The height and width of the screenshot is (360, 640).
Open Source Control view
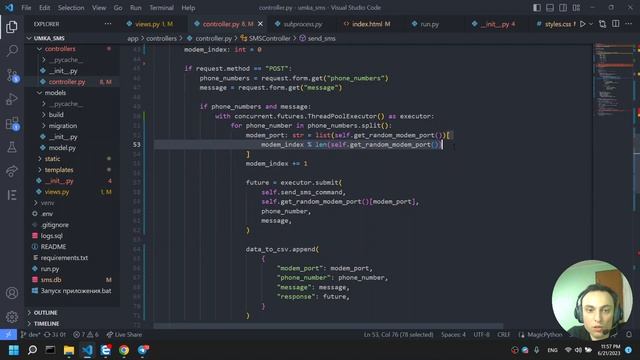tap(12, 75)
